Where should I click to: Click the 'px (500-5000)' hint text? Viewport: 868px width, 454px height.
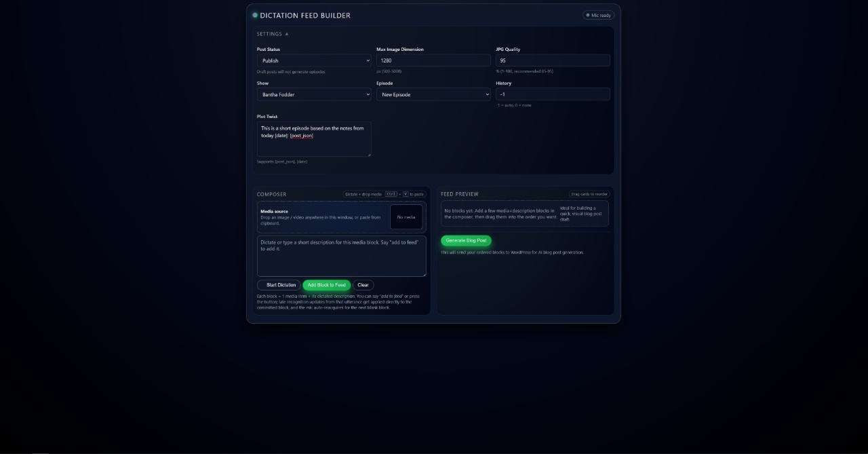click(389, 71)
